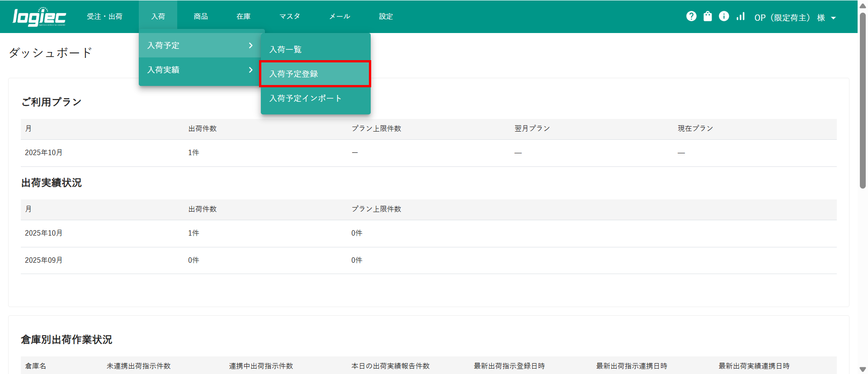Viewport: 868px width, 374px height.
Task: Select 入荷一覧 from the submenu
Action: pos(285,49)
